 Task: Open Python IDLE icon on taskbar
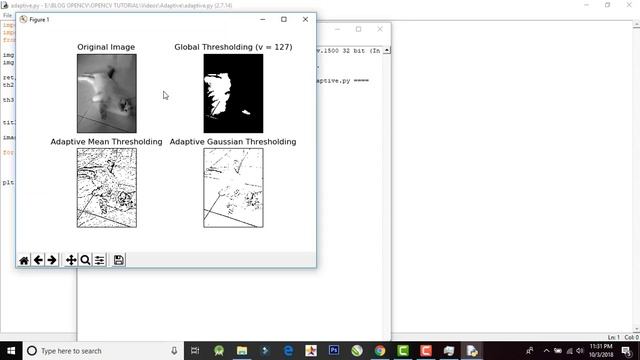click(x=472, y=351)
